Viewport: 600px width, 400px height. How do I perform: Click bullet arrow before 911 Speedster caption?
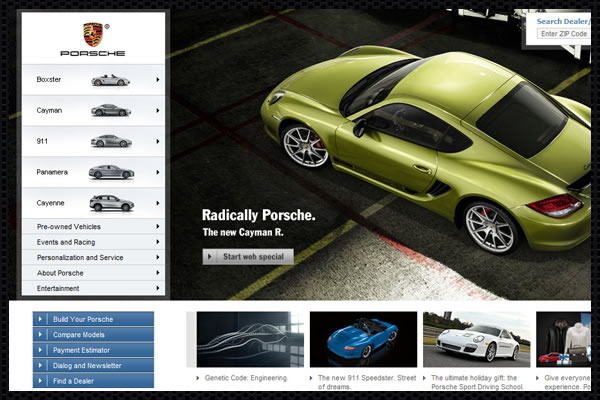pyautogui.click(x=311, y=378)
